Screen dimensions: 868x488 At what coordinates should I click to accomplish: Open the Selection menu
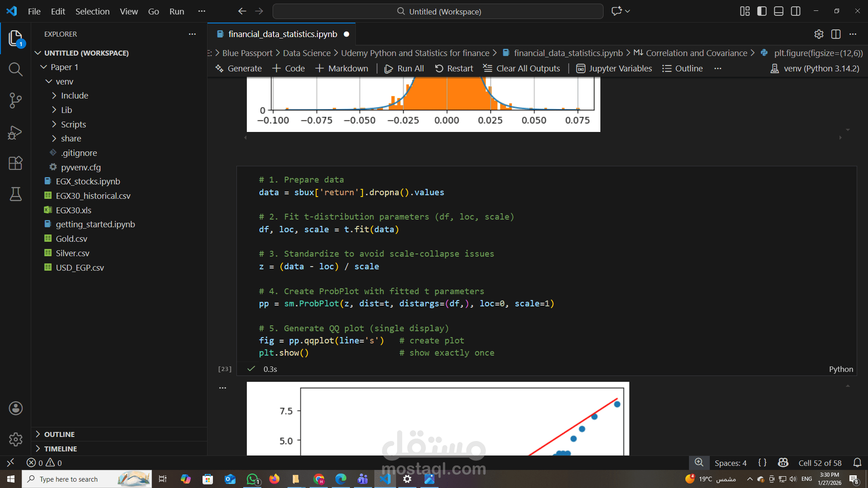pos(92,11)
